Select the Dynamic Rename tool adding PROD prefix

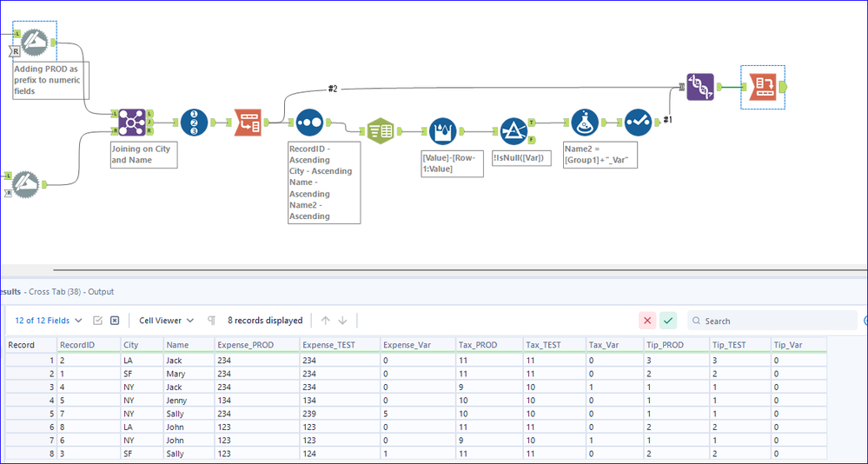(x=35, y=43)
